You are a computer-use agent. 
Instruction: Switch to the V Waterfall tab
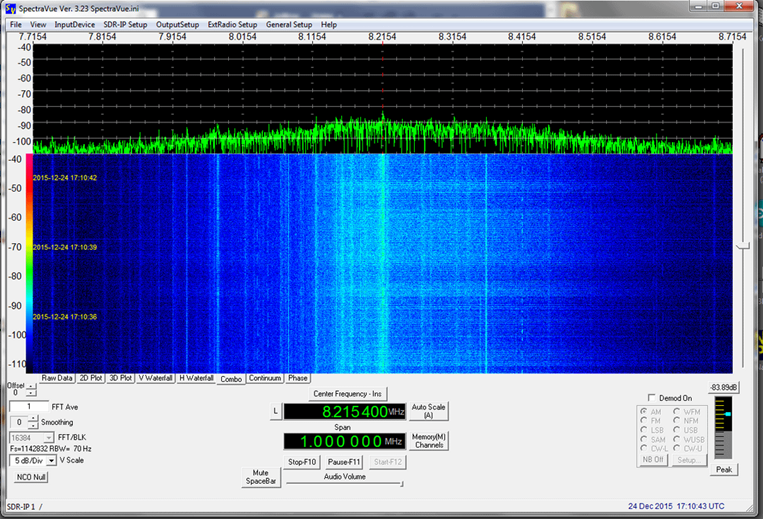[155, 379]
